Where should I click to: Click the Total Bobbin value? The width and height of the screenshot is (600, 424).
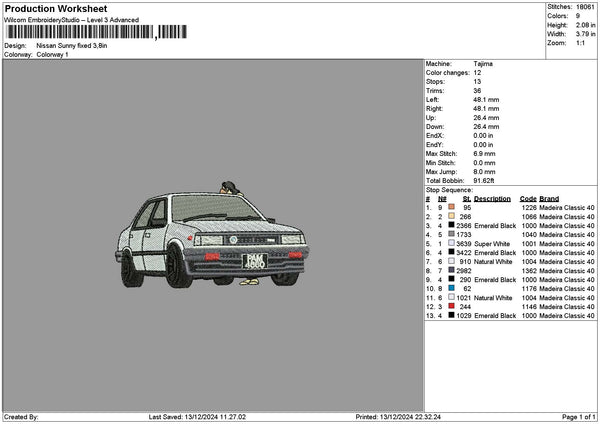486,180
